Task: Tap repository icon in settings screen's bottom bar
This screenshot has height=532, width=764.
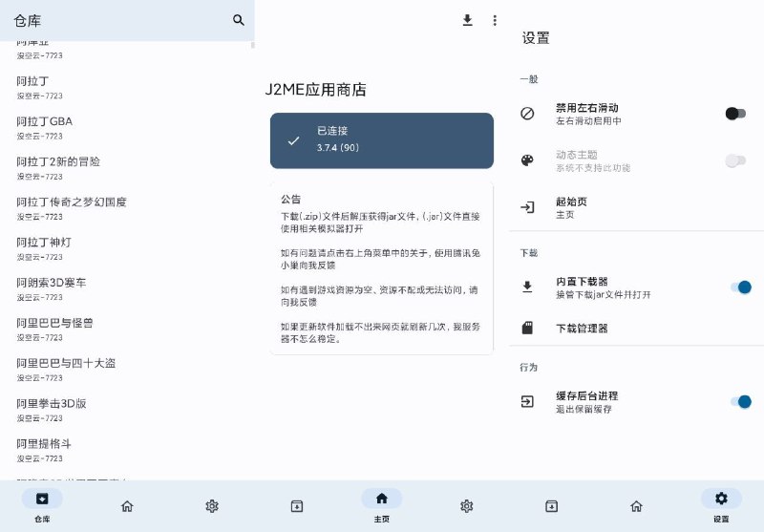Action: (551, 505)
